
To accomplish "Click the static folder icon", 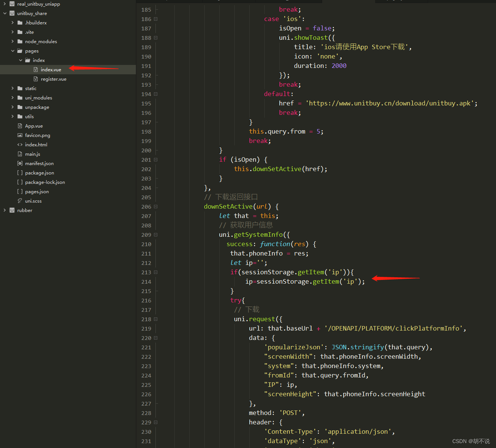I will click(20, 88).
